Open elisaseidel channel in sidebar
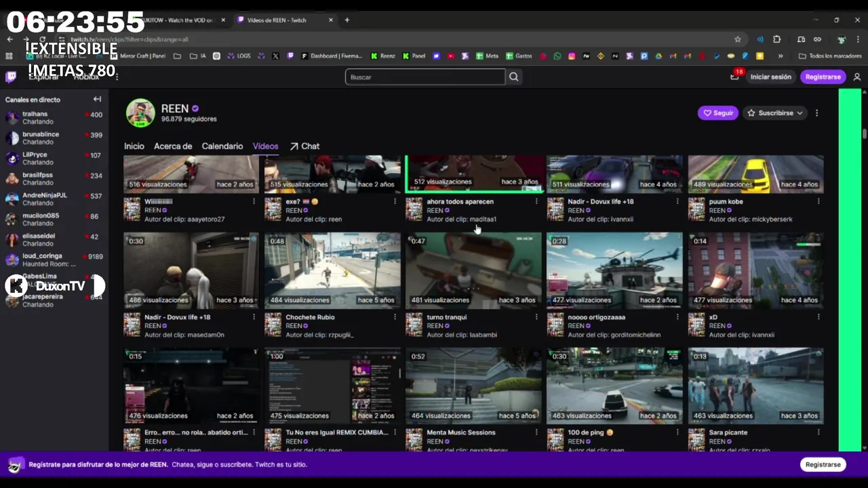 coord(54,240)
